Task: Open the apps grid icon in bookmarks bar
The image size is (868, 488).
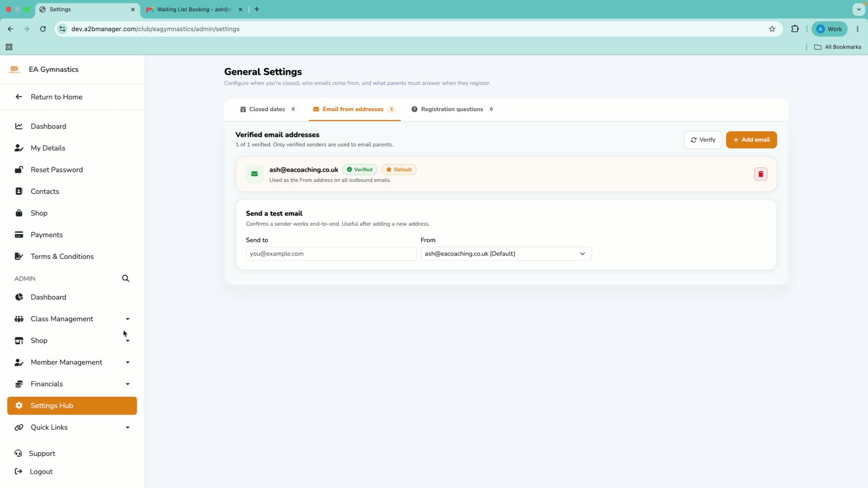Action: 9,47
